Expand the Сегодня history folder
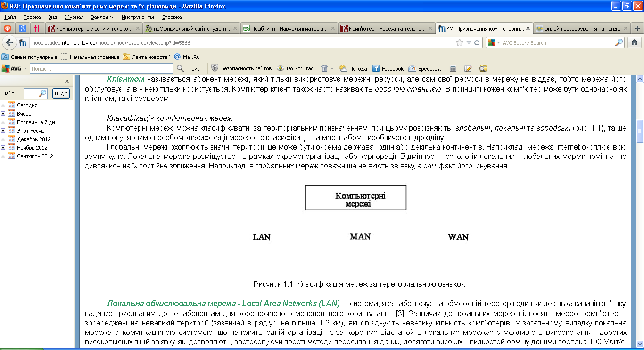 point(3,105)
